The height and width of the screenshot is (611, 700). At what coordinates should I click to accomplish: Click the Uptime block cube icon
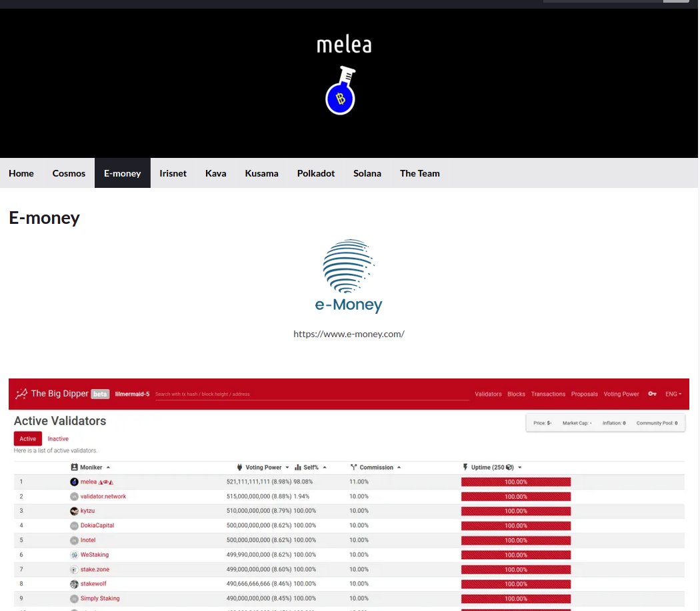click(x=509, y=467)
